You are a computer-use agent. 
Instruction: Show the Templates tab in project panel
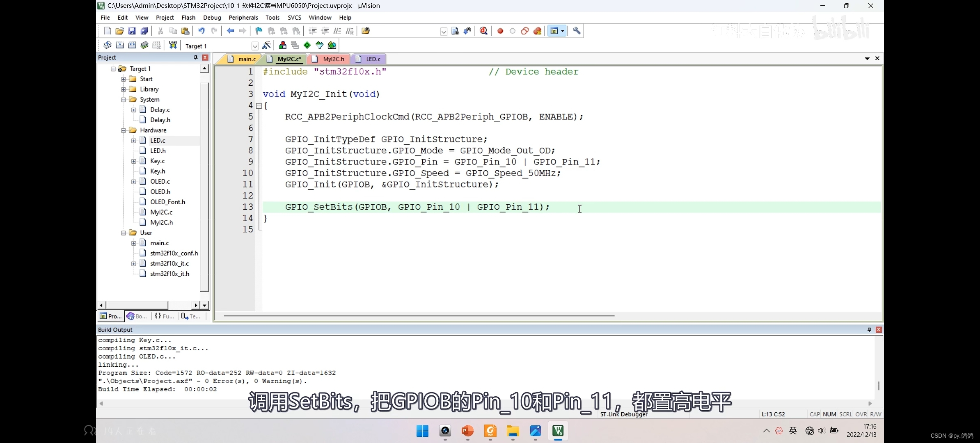coord(190,316)
